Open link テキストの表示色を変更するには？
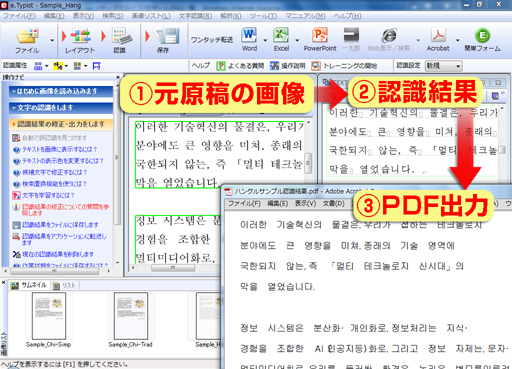The width and height of the screenshot is (512, 369). 63,161
